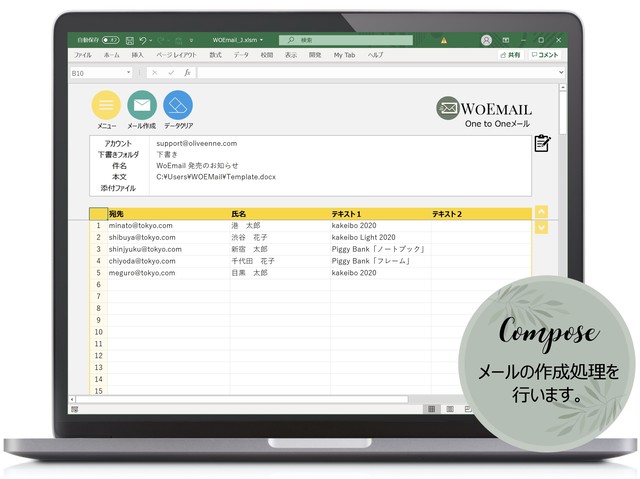
Task: Open the 校閲 ribbon tab
Action: pos(267,55)
